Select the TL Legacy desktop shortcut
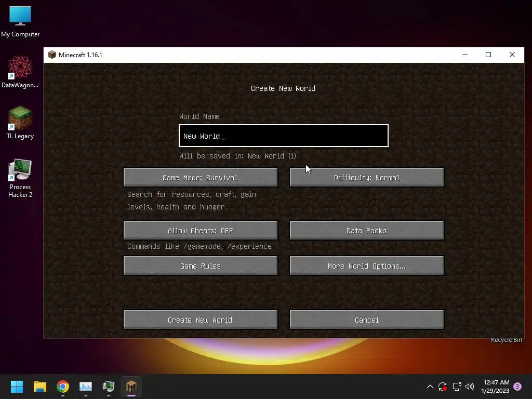The width and height of the screenshot is (532, 399). (x=20, y=123)
